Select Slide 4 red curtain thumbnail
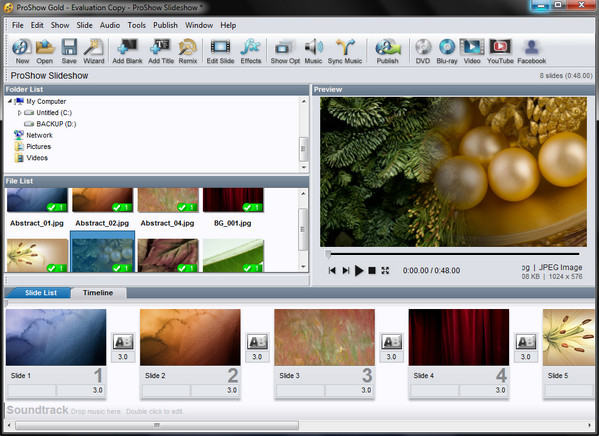The width and height of the screenshot is (599, 436). 459,337
